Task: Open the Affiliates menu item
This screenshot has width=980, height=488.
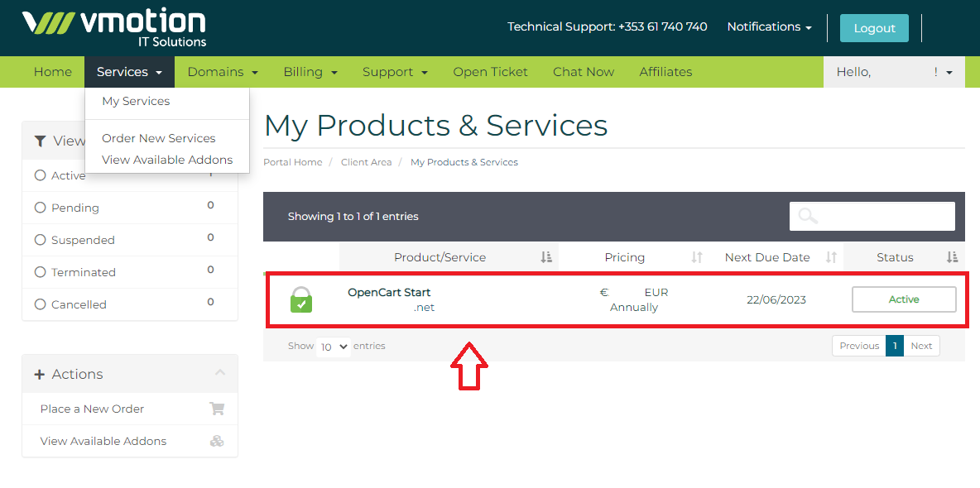Action: (x=665, y=72)
